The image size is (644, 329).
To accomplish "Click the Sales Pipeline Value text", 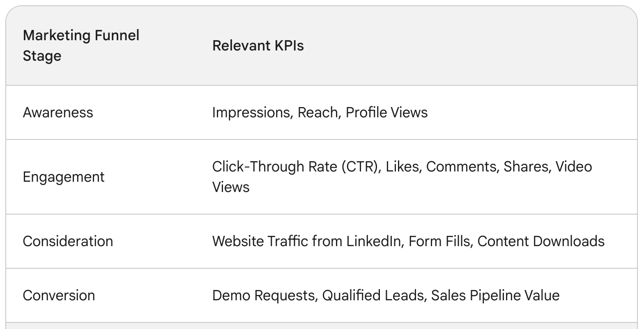I will 495,295.
